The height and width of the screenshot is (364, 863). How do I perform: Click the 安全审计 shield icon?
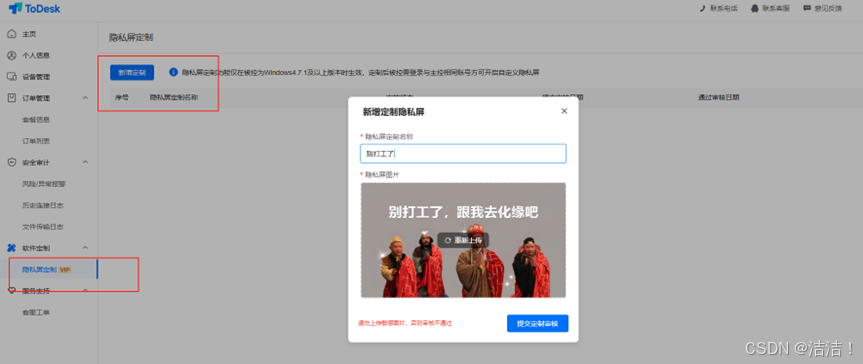pos(12,162)
